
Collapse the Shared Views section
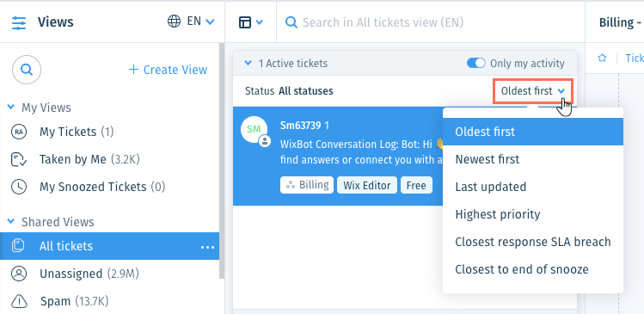coord(11,222)
